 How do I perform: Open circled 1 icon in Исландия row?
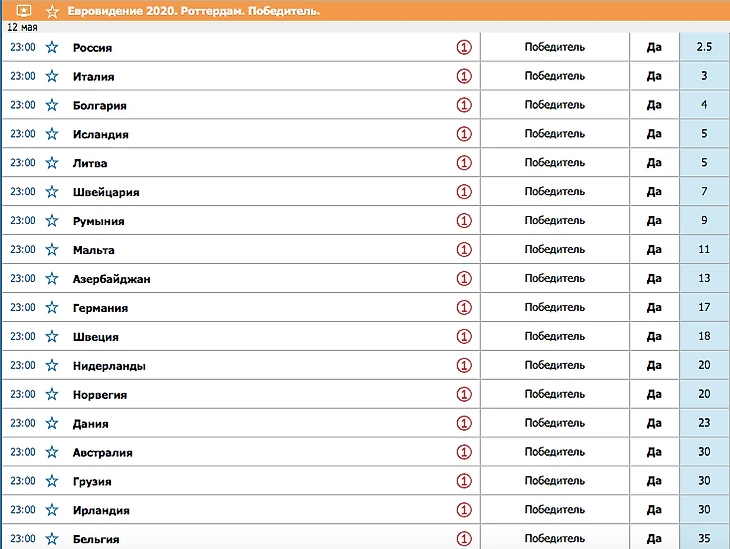464,134
